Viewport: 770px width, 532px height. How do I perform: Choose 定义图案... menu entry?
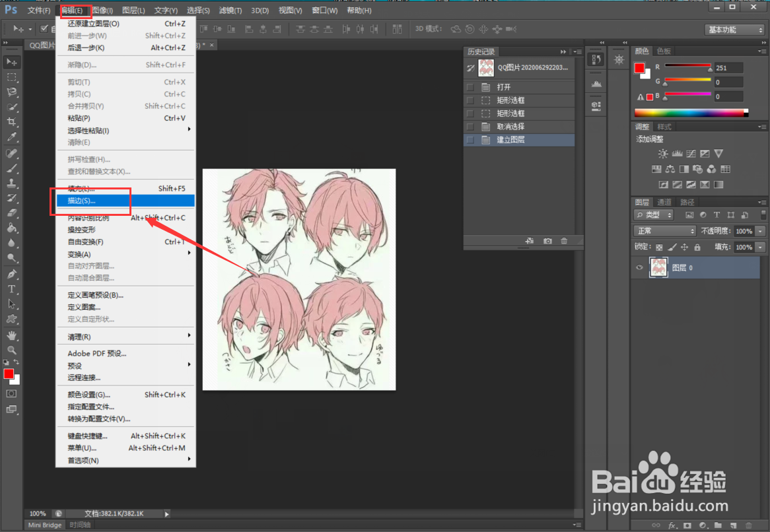(x=125, y=307)
